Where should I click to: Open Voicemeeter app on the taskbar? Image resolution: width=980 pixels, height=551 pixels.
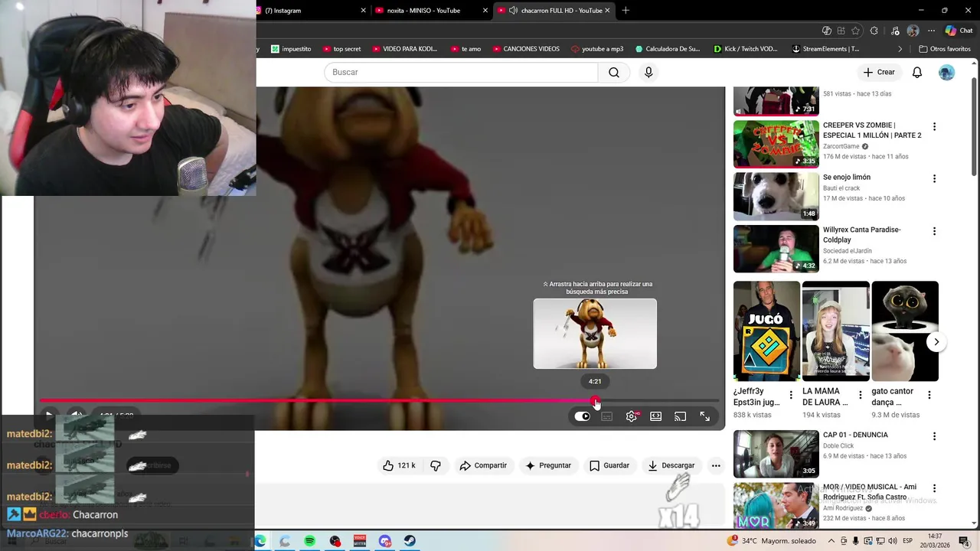click(x=360, y=541)
